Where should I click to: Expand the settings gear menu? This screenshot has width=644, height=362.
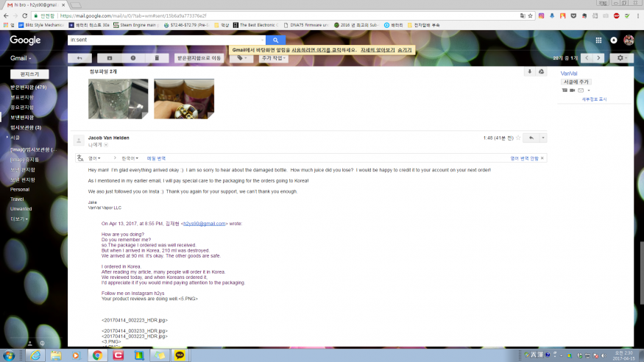click(x=623, y=57)
